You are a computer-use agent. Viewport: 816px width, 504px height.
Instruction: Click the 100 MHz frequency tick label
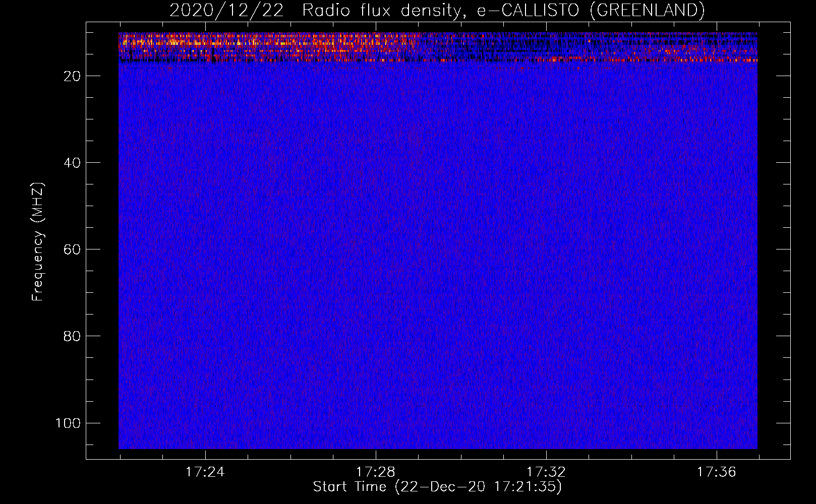(x=68, y=423)
